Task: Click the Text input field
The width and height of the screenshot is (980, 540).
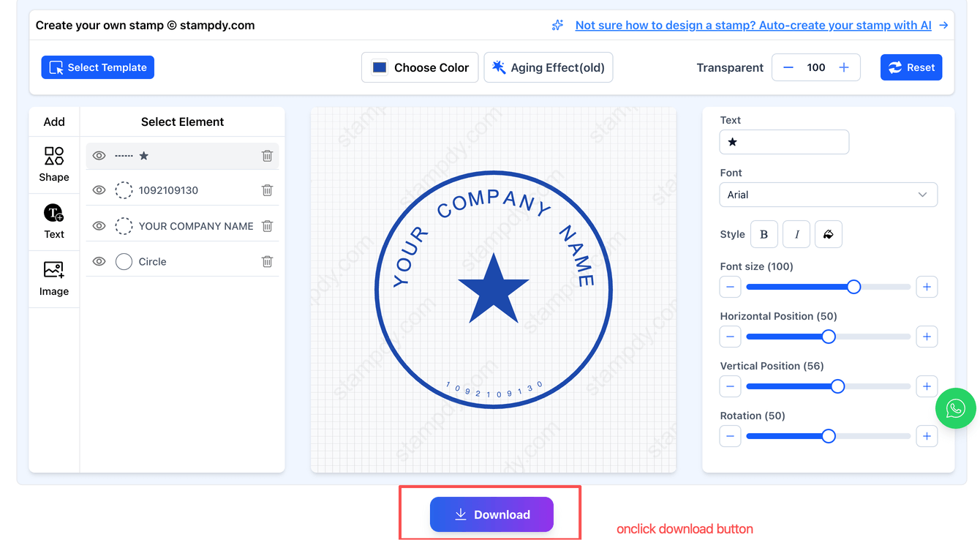Action: pyautogui.click(x=784, y=142)
